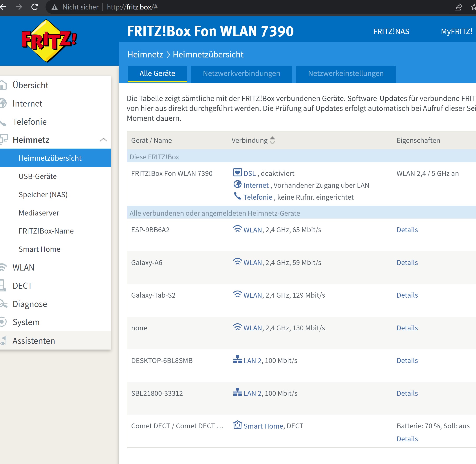
Task: Click LAN icon for DESKTOP-6BL8SMB
Action: tap(237, 360)
